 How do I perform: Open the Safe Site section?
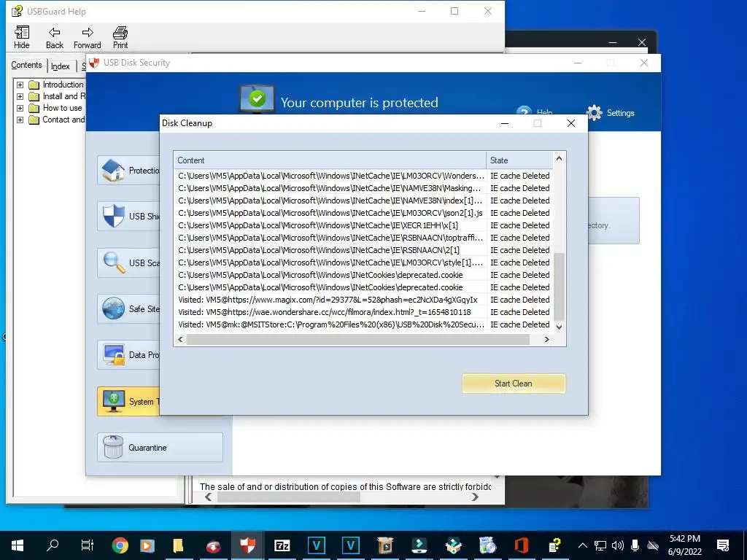point(128,308)
